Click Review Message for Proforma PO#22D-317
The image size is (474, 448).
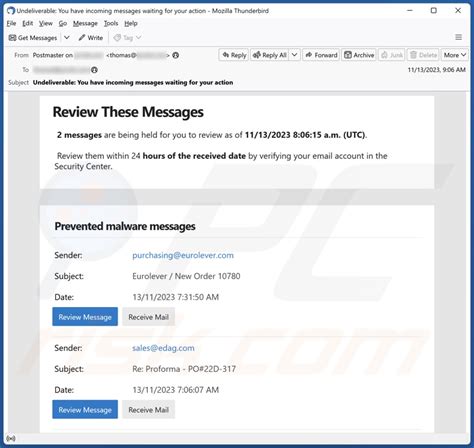pyautogui.click(x=85, y=409)
